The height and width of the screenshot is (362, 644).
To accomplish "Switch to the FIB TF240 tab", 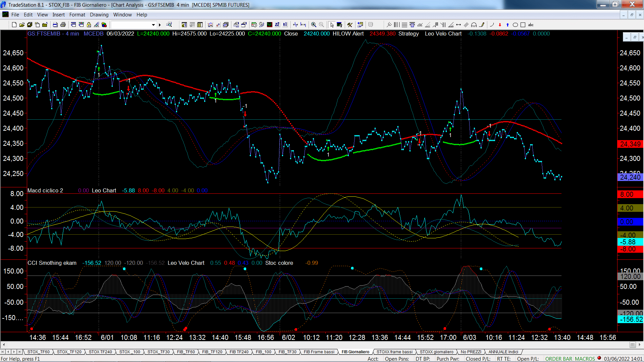I will (x=239, y=352).
